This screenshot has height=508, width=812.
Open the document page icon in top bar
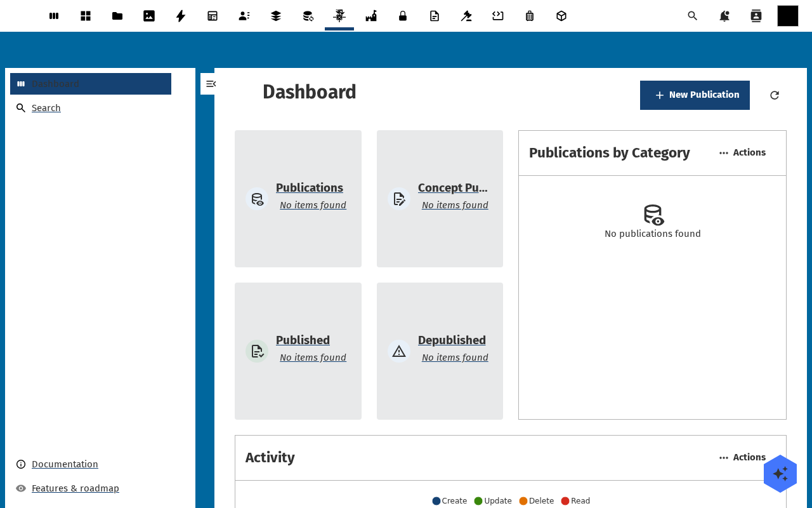[435, 16]
